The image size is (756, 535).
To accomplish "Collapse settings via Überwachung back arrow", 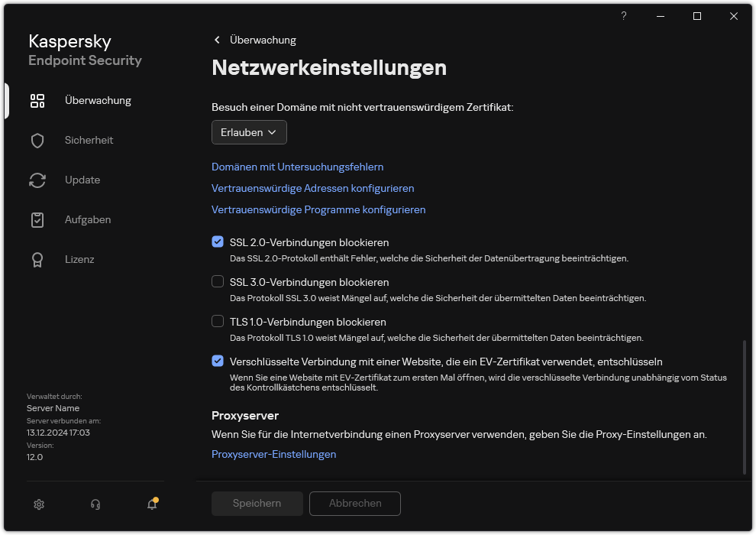I will click(x=217, y=40).
